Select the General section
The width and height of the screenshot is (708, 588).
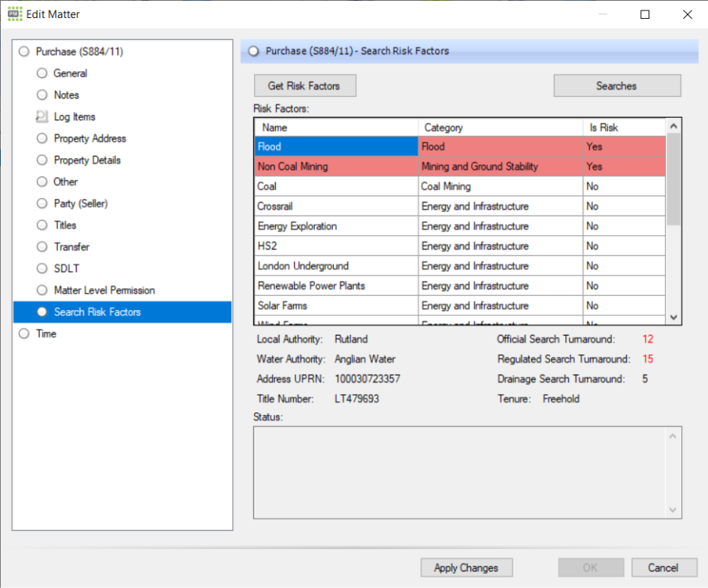pyautogui.click(x=71, y=73)
